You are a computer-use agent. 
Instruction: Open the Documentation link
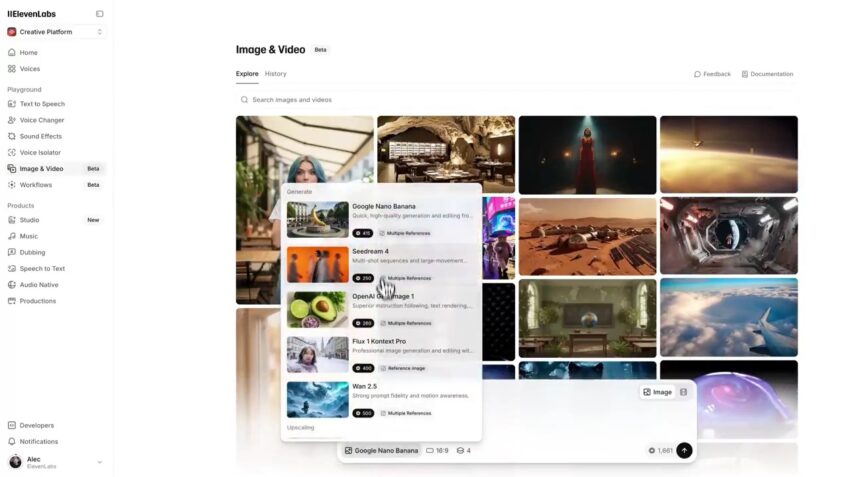[767, 74]
